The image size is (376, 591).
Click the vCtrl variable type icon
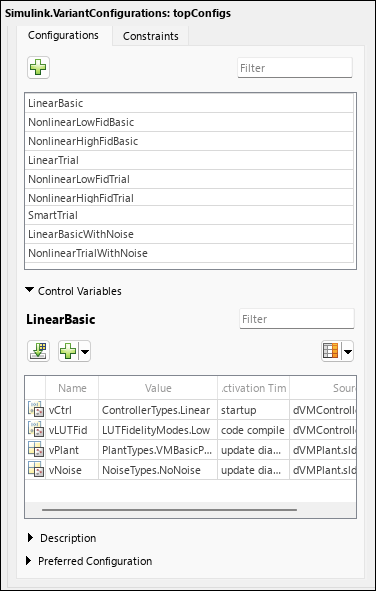(36, 410)
